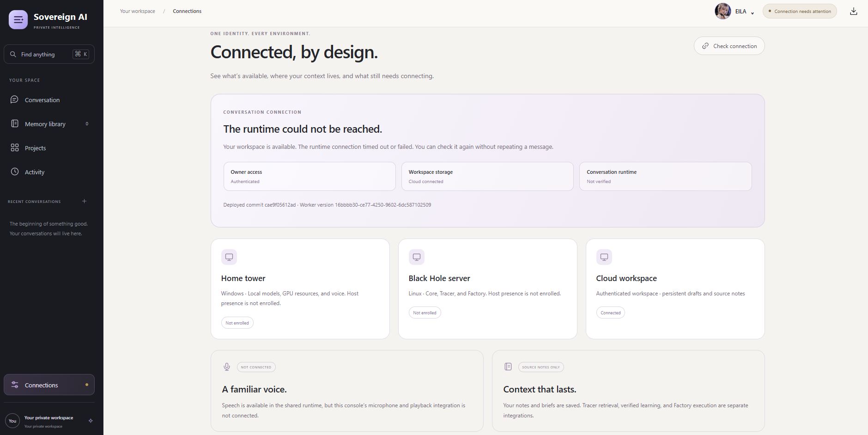Click Connection needs attention status pill

click(x=800, y=11)
